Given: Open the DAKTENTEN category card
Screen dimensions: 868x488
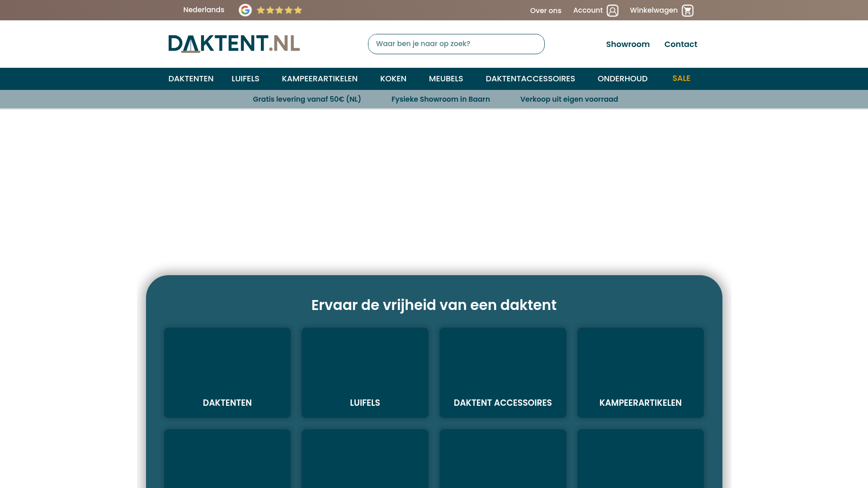Looking at the screenshot, I should click(x=227, y=372).
